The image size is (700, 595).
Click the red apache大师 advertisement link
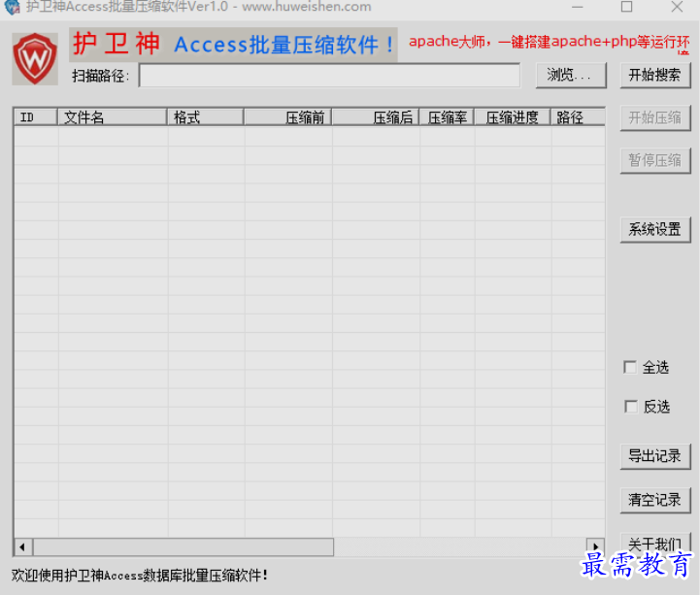coord(550,43)
